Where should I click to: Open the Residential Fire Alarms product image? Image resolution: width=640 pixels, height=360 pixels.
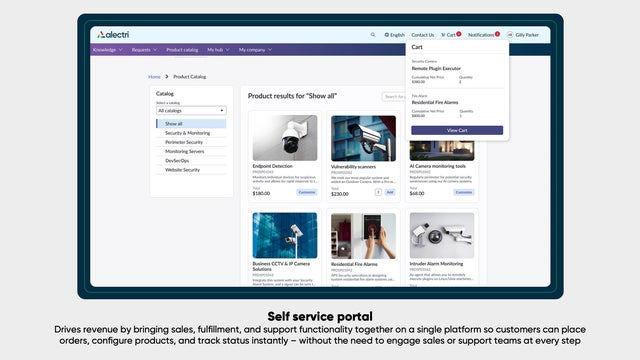click(363, 236)
